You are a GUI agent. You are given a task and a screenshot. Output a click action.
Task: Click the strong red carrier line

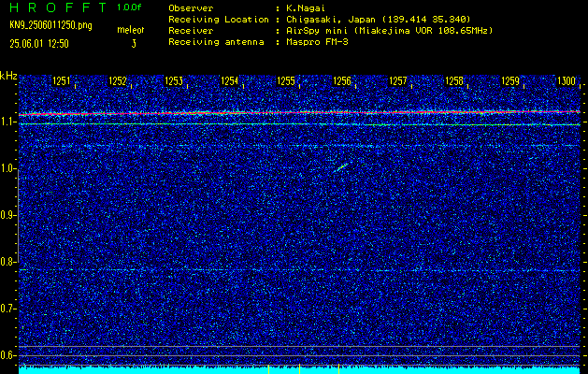tap(300, 113)
